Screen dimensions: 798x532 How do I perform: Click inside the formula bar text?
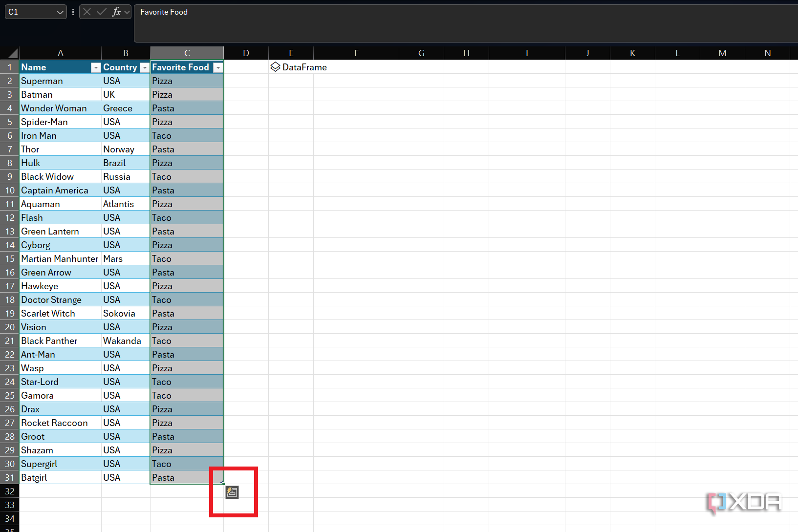point(164,12)
